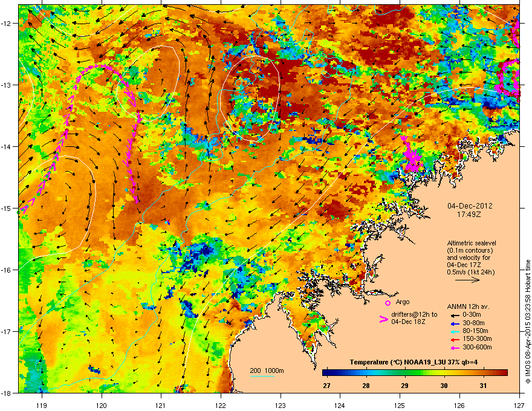Viewport: 532px width, 411px height.
Task: Click the longitude axis label 125
Action: pyautogui.click(x=400, y=406)
